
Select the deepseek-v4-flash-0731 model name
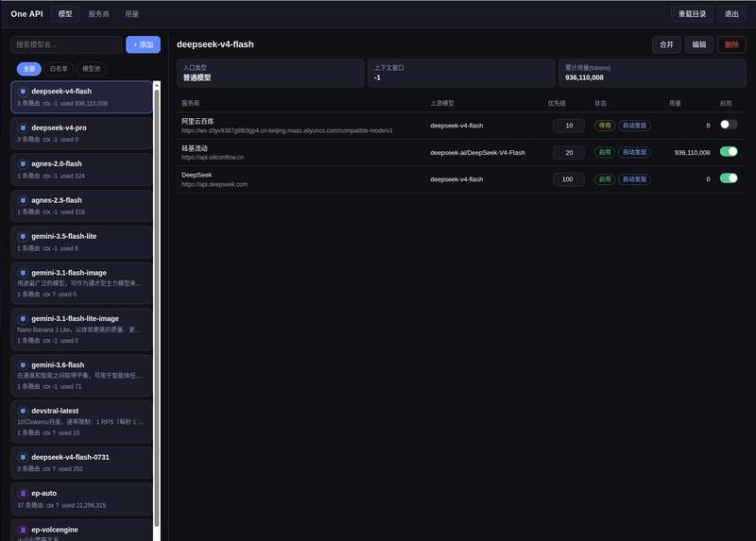pyautogui.click(x=70, y=457)
